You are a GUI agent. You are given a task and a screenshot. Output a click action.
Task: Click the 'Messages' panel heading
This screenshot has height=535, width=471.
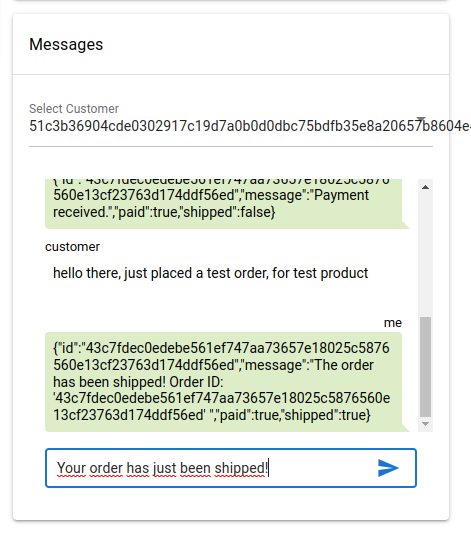click(x=66, y=44)
